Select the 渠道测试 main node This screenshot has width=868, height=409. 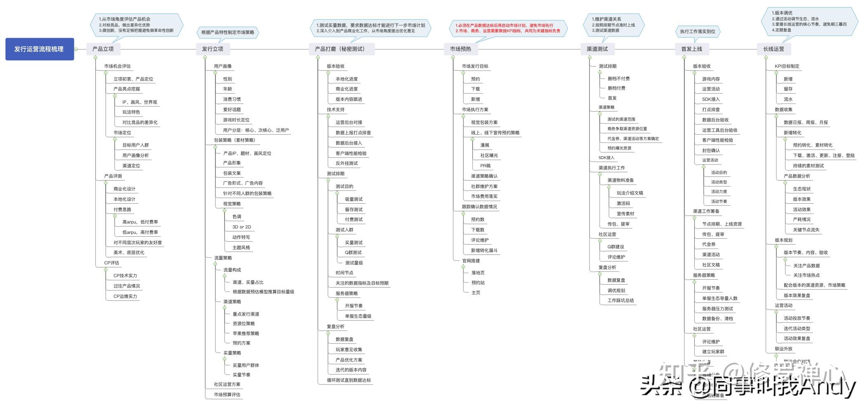[597, 49]
